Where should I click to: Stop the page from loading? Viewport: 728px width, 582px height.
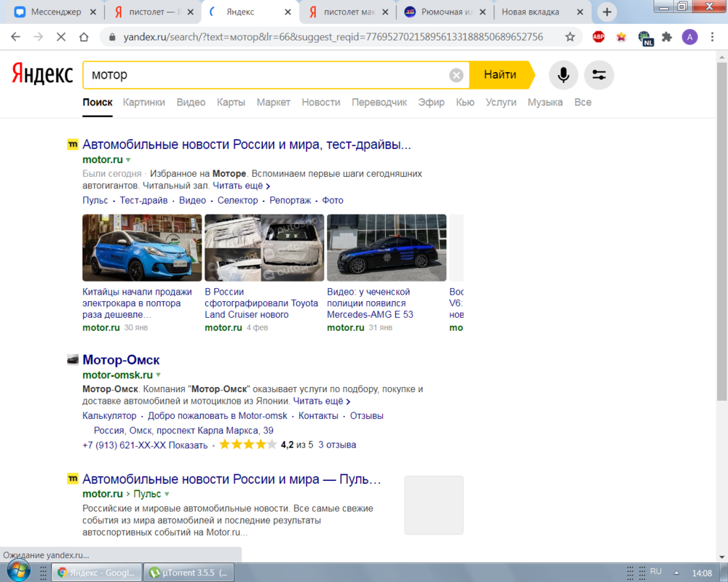(61, 37)
